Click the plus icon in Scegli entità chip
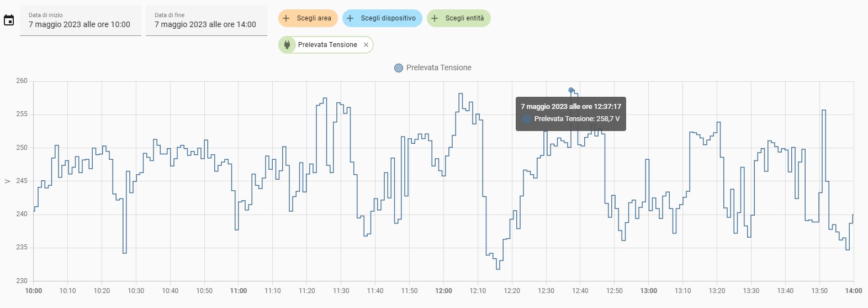 (435, 18)
